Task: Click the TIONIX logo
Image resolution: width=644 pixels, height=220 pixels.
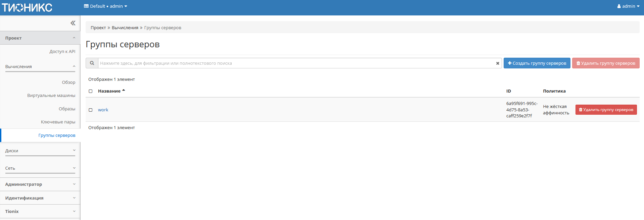Action: pyautogui.click(x=27, y=7)
